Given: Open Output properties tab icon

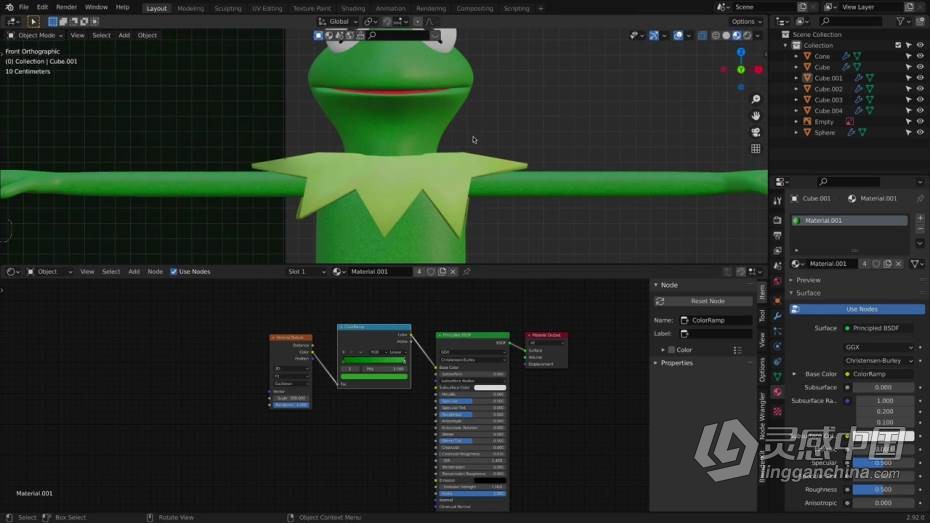Looking at the screenshot, I should [778, 235].
